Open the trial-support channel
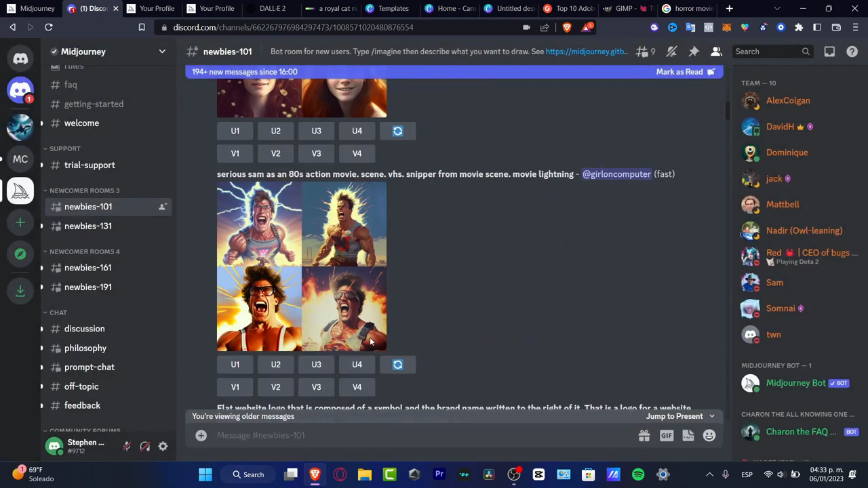868x488 pixels. [x=90, y=165]
